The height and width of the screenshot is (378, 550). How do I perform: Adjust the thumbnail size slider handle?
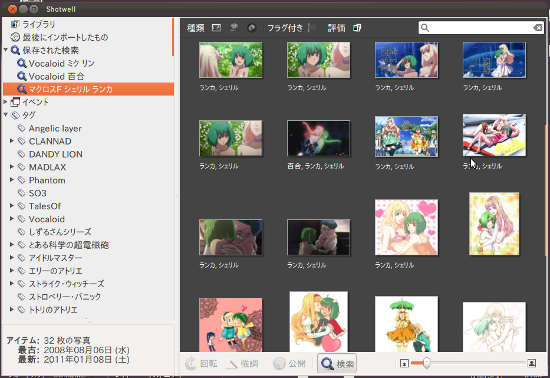(x=427, y=363)
